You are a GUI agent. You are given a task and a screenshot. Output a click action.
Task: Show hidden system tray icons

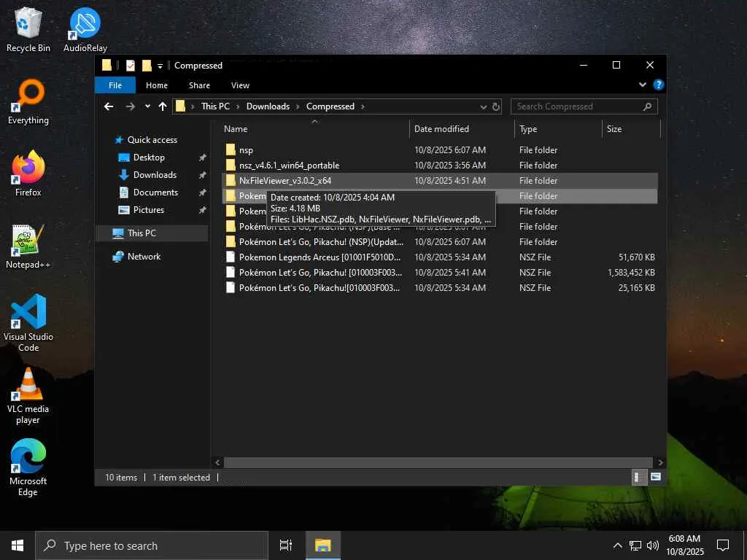617,545
